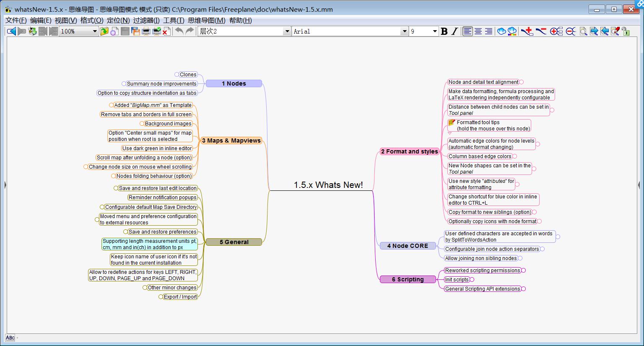Open the 思维导图(M) menu
Image resolution: width=644 pixels, height=346 pixels.
[206, 20]
